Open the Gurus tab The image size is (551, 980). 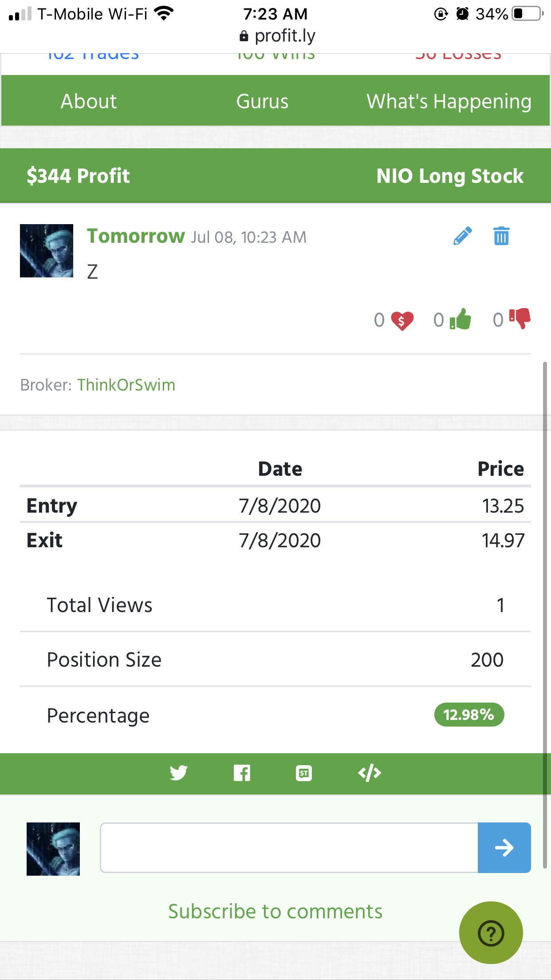click(x=262, y=101)
